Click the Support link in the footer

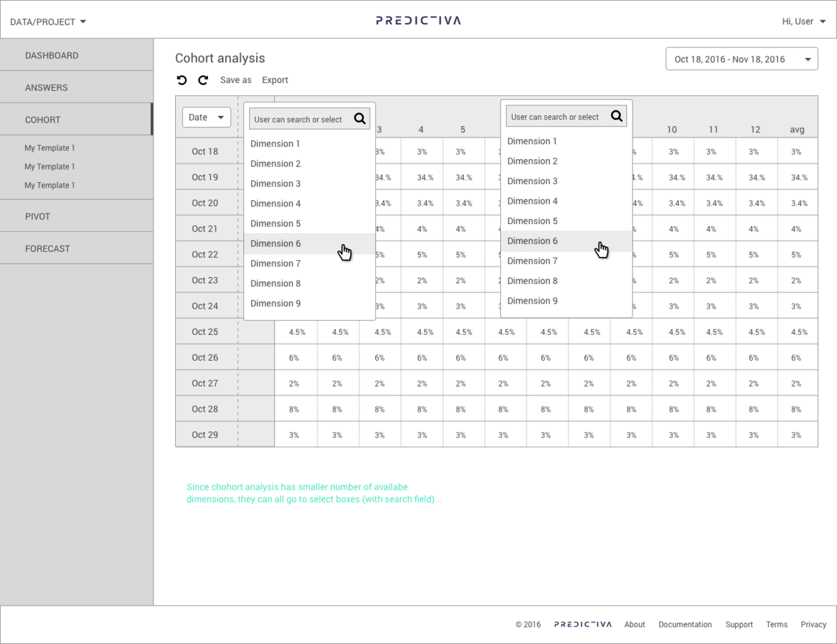[x=739, y=624]
